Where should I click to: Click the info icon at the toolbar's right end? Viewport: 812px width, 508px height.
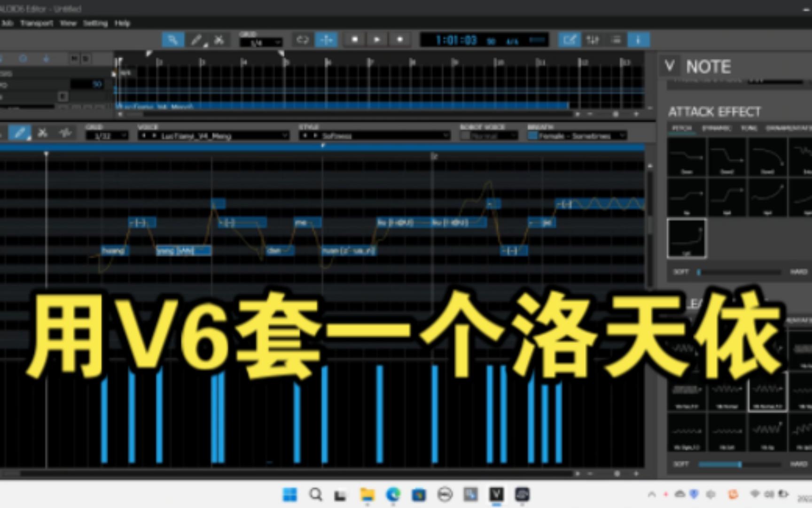coord(638,40)
